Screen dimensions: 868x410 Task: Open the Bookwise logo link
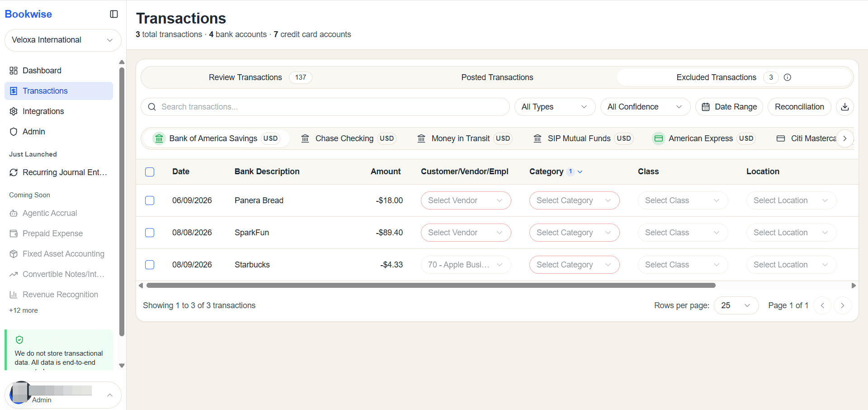28,14
